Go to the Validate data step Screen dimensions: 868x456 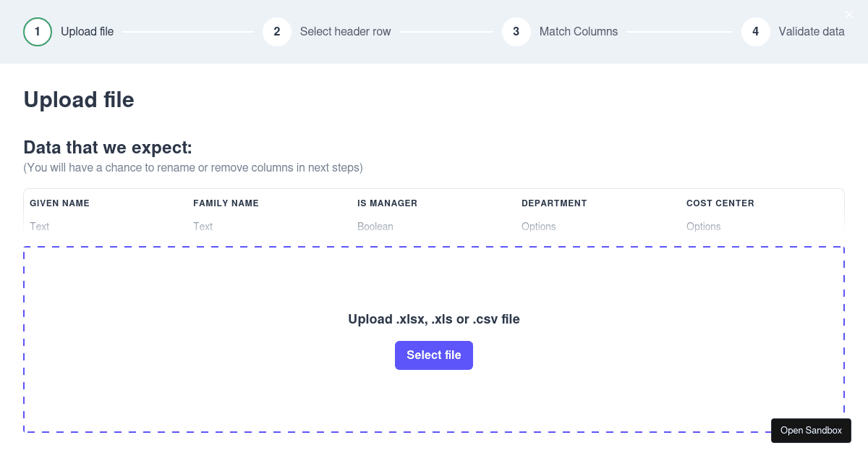pyautogui.click(x=812, y=32)
